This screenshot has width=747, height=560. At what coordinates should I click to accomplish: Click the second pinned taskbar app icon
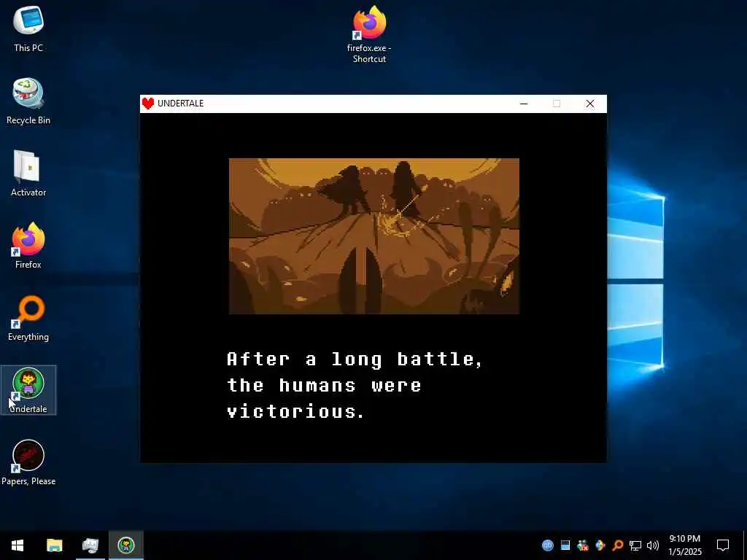click(90, 545)
